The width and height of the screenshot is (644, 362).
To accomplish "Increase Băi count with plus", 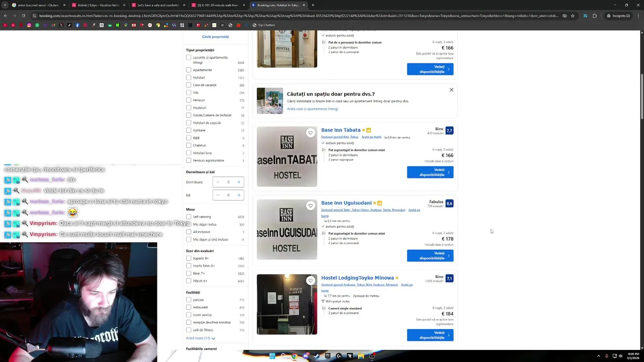I will [239, 195].
